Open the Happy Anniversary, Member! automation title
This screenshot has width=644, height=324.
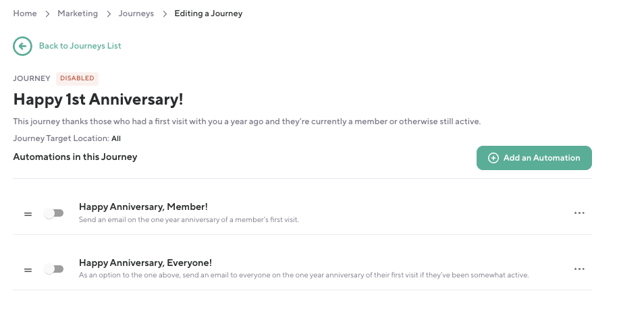coord(143,207)
